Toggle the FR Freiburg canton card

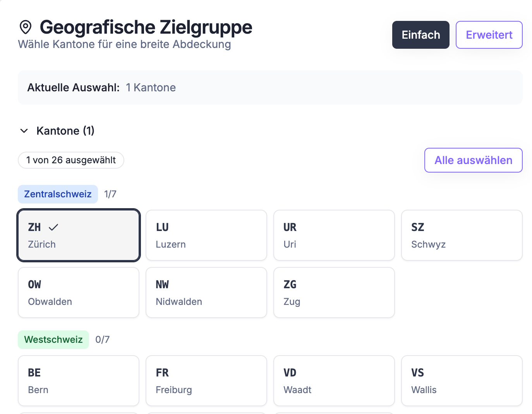206,381
